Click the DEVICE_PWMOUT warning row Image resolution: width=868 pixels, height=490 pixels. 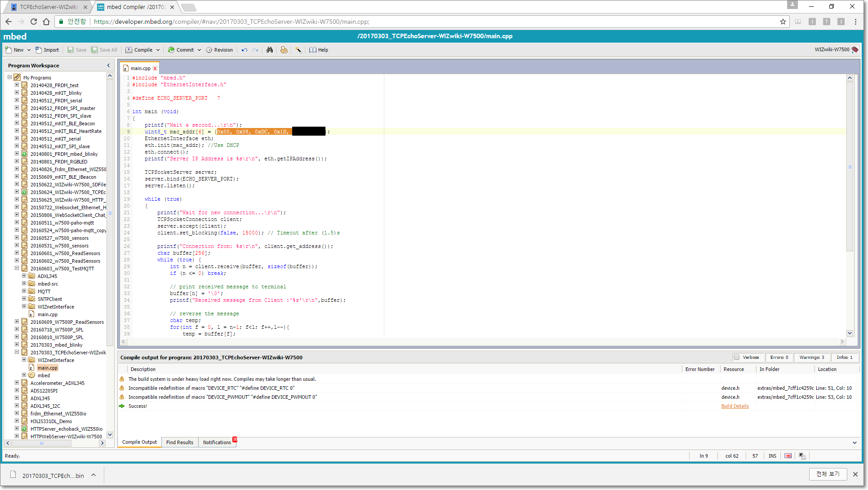pos(489,397)
